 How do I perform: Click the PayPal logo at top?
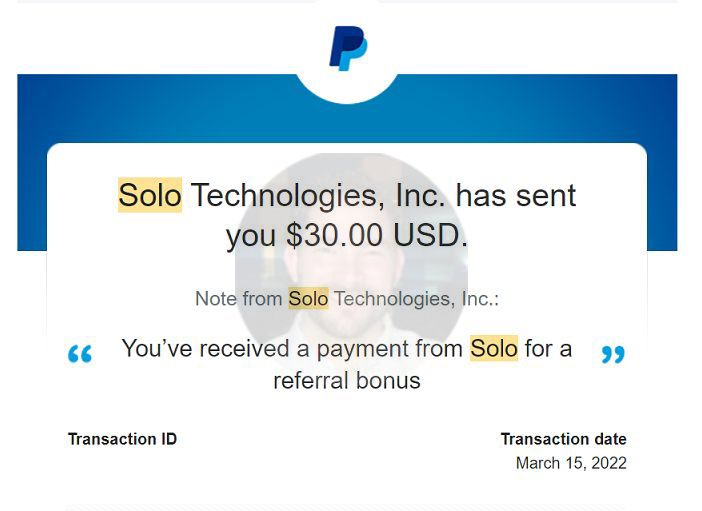click(x=348, y=48)
